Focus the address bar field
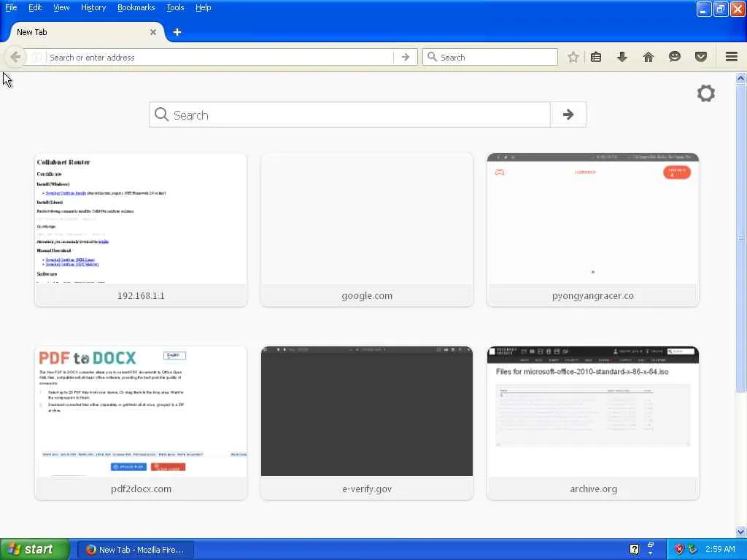The width and height of the screenshot is (747, 560). (x=219, y=57)
